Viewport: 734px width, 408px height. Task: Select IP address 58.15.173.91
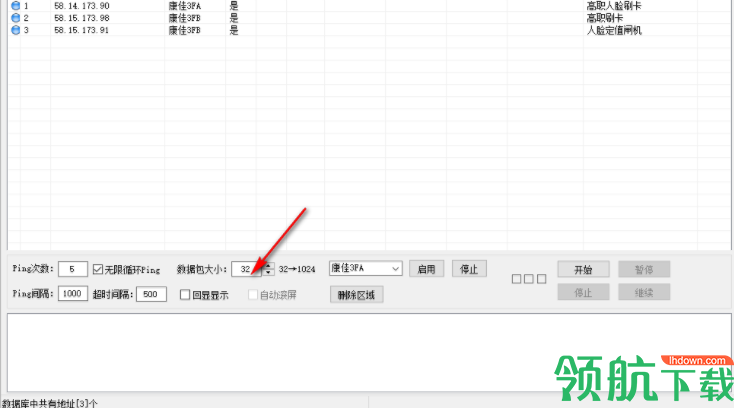[x=81, y=30]
